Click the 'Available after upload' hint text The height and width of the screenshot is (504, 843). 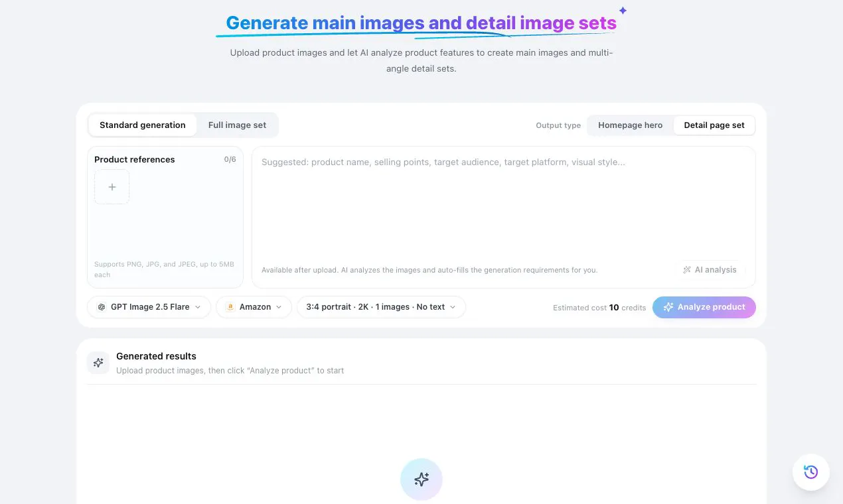tap(429, 270)
